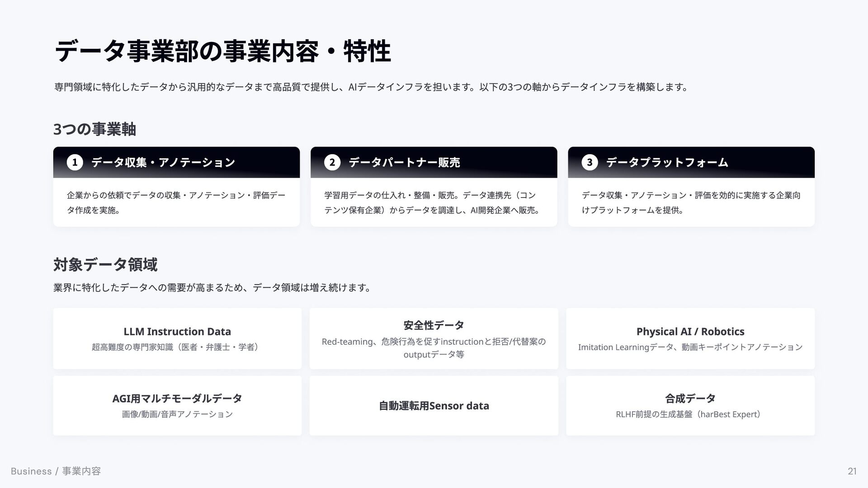
Task: Click the number 3 circle badge
Action: point(589,162)
